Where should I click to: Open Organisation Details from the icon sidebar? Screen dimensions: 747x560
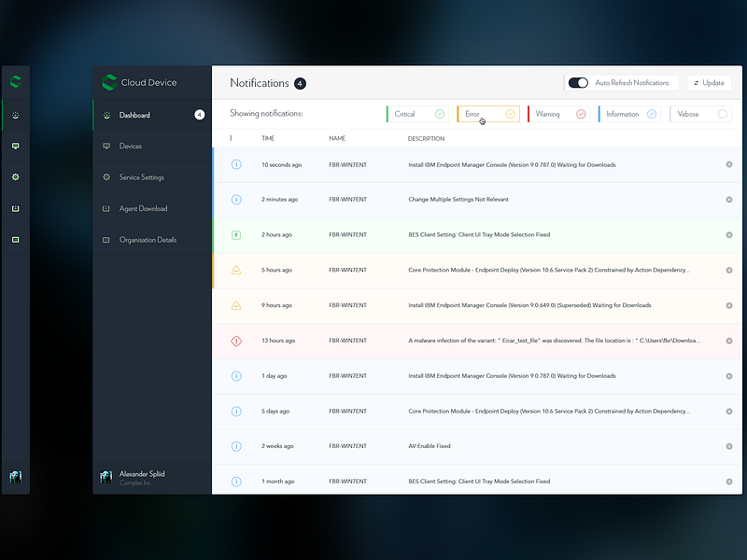pyautogui.click(x=15, y=237)
